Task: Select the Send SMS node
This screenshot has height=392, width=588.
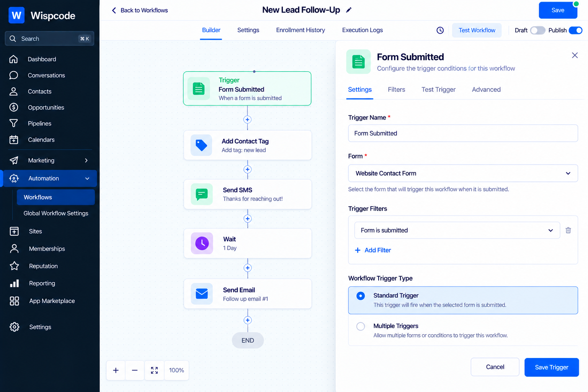Action: [x=247, y=194]
